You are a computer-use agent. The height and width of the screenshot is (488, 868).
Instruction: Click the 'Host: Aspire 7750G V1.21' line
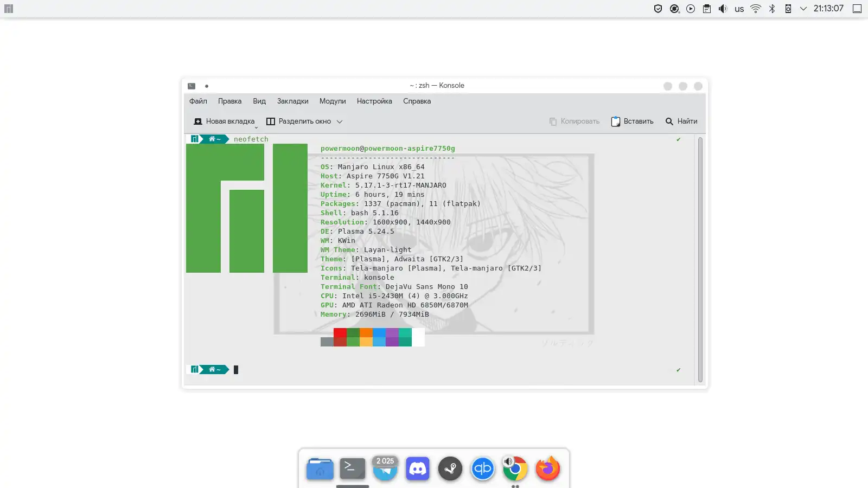(x=373, y=176)
